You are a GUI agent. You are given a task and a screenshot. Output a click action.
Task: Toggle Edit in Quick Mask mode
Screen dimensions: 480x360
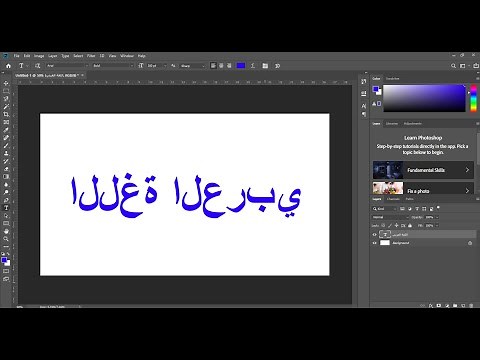point(6,271)
